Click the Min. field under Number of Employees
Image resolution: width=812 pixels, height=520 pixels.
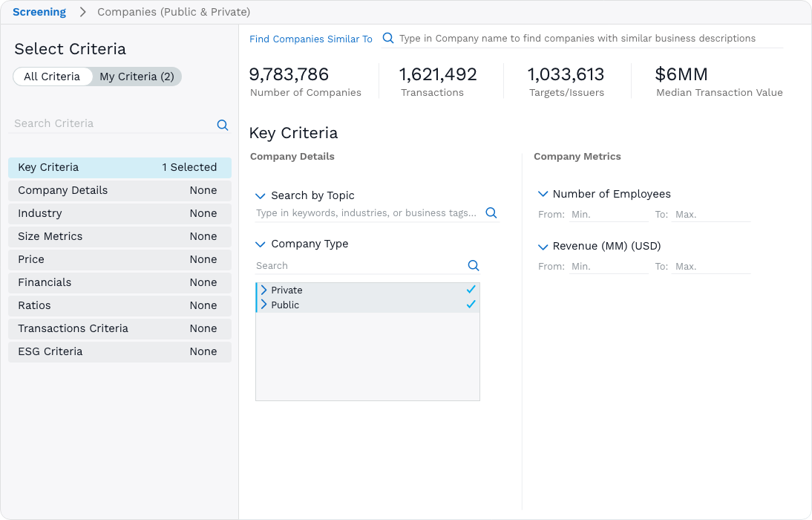tap(609, 213)
